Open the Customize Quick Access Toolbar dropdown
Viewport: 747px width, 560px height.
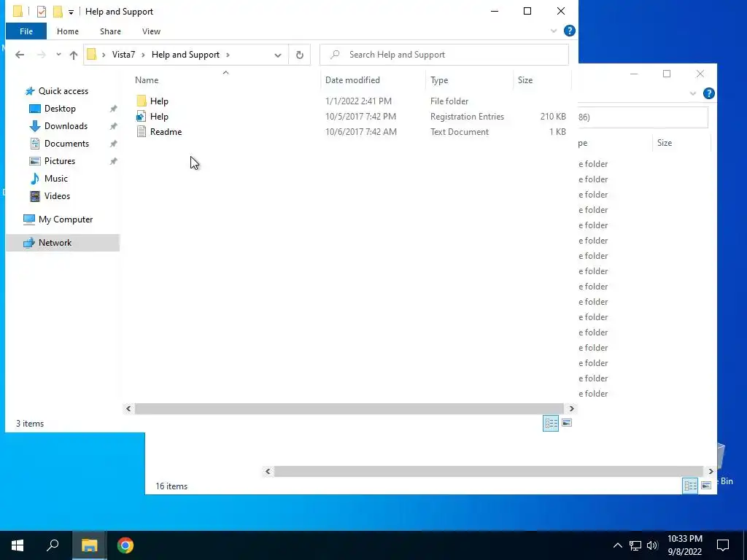click(71, 12)
